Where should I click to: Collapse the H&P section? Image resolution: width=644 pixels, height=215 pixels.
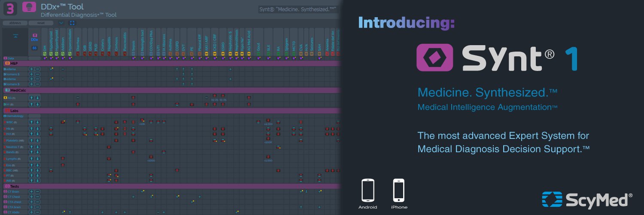(172, 63)
